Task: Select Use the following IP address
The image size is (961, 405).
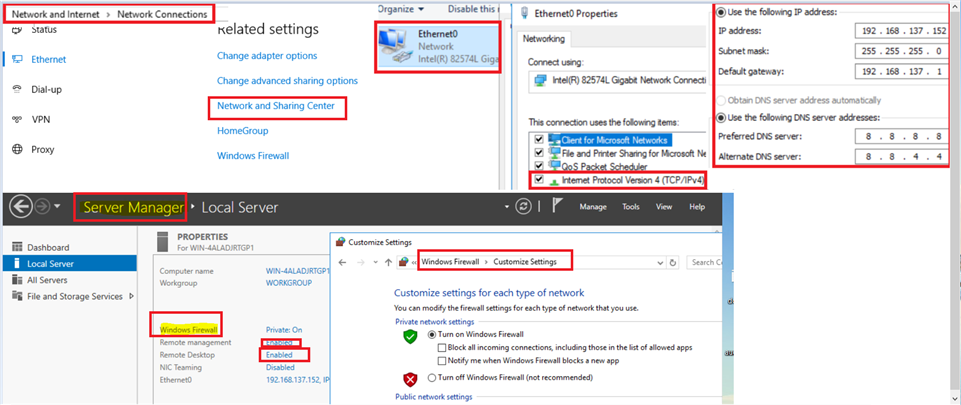Action: point(722,12)
